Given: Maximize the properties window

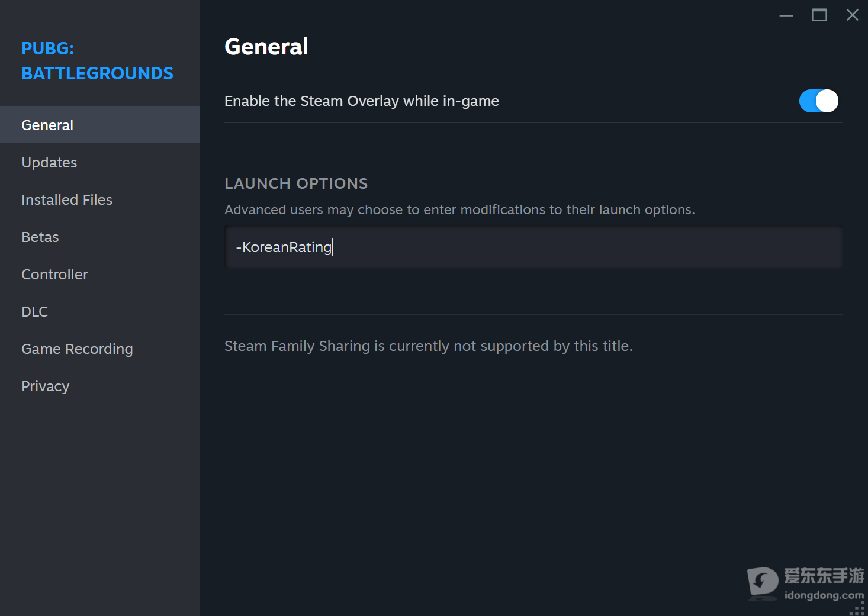Looking at the screenshot, I should 819,15.
